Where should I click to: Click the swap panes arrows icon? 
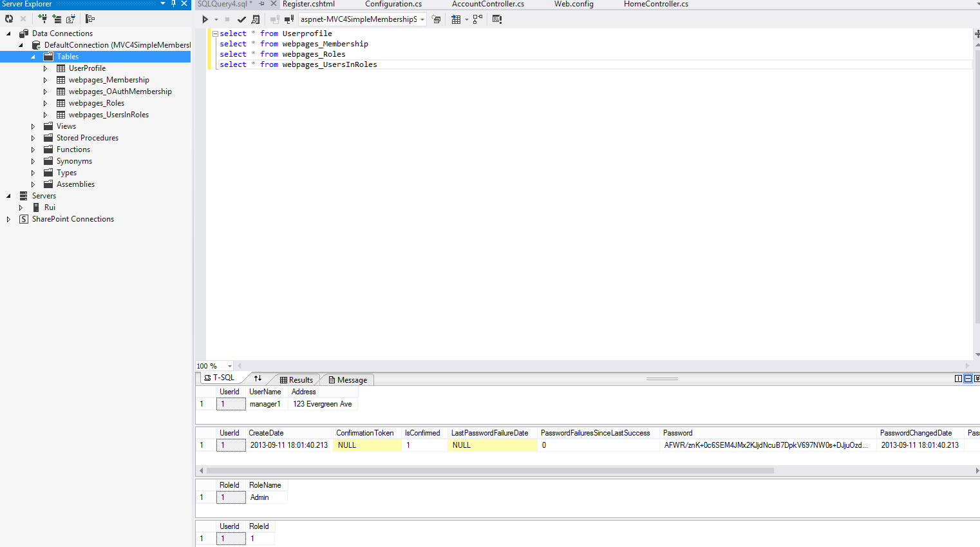coord(258,378)
